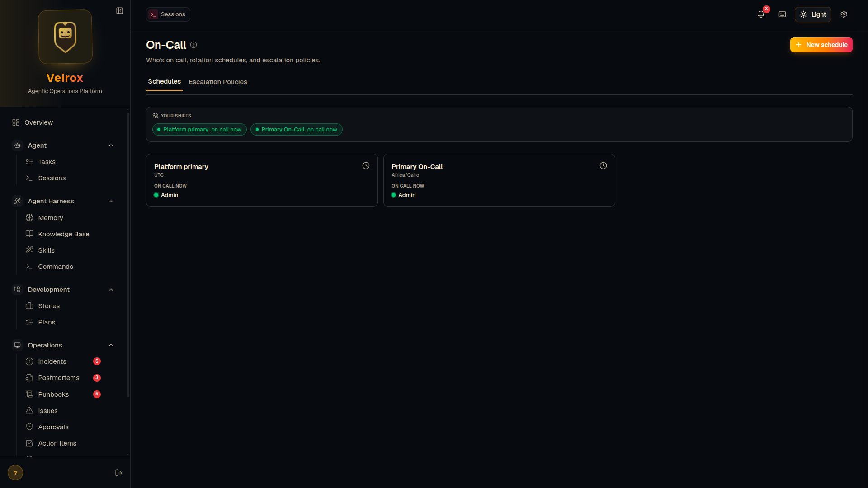The image size is (868, 488).
Task: Click the Operations group label
Action: click(x=45, y=345)
